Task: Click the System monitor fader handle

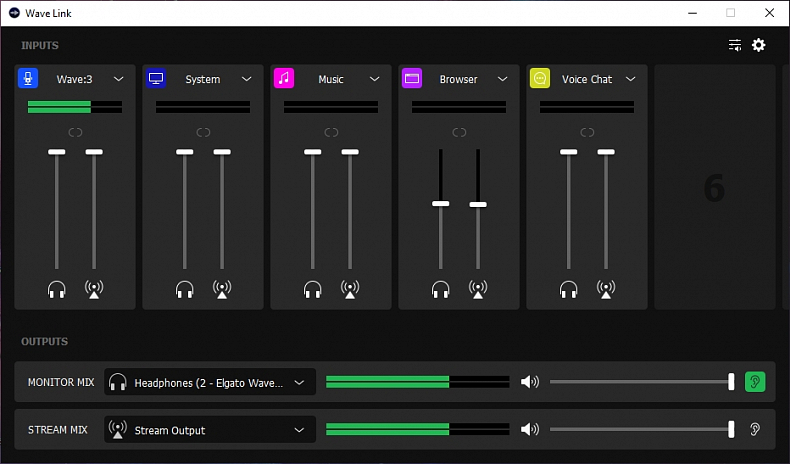Action: point(184,152)
